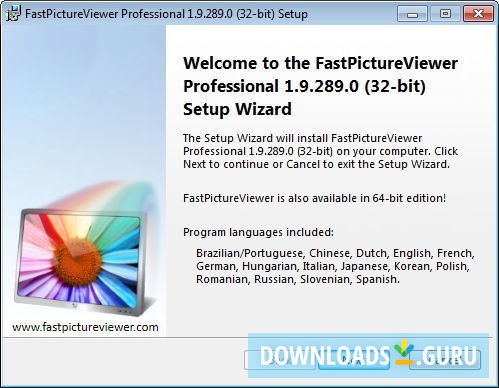Click the disabled Back button
The width and height of the screenshot is (499, 388).
(280, 360)
